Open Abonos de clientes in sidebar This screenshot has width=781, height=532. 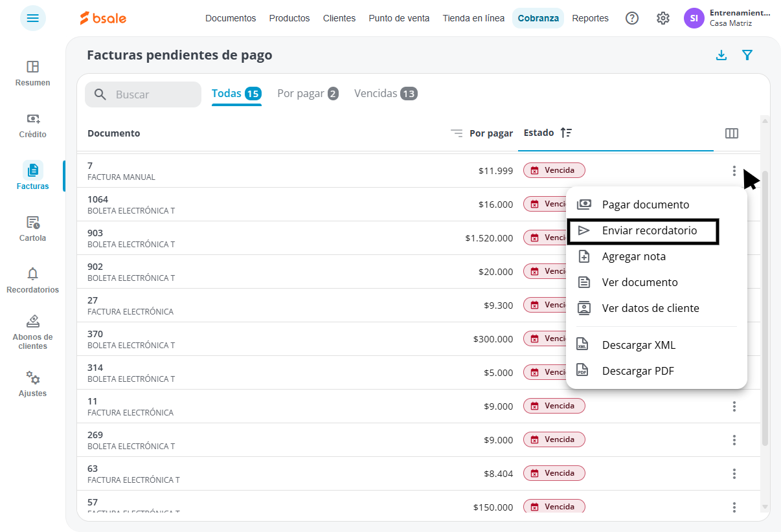click(33, 332)
